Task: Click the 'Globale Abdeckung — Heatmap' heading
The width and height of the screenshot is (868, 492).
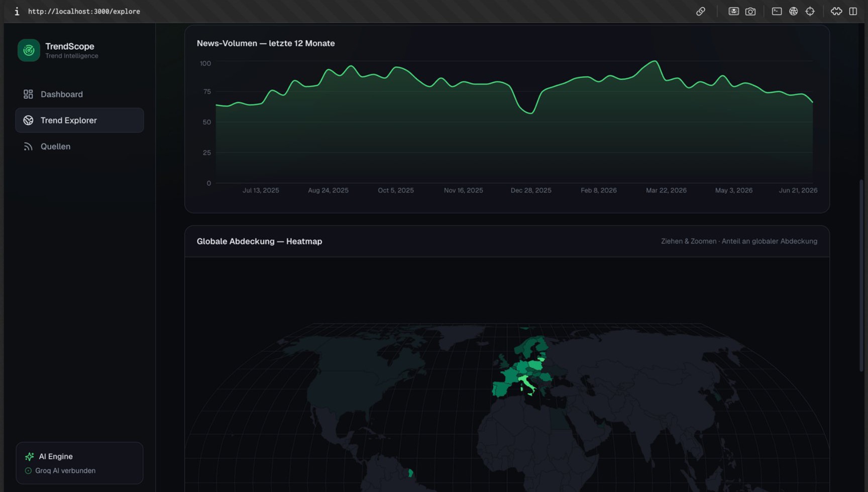Action: click(x=259, y=241)
